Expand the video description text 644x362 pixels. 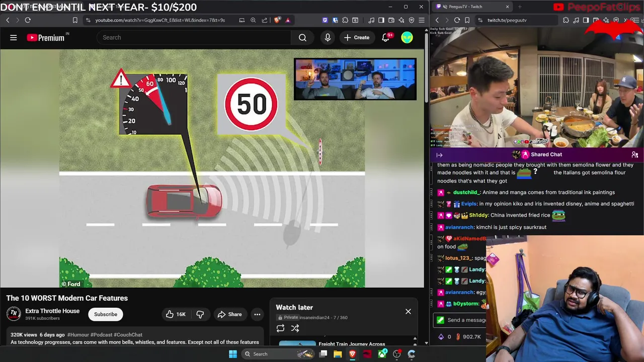coord(134,342)
